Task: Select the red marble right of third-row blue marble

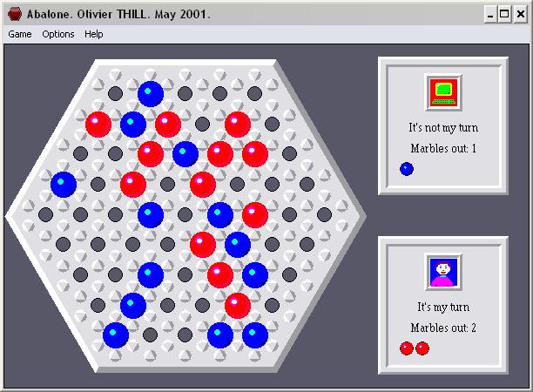Action: (x=220, y=154)
